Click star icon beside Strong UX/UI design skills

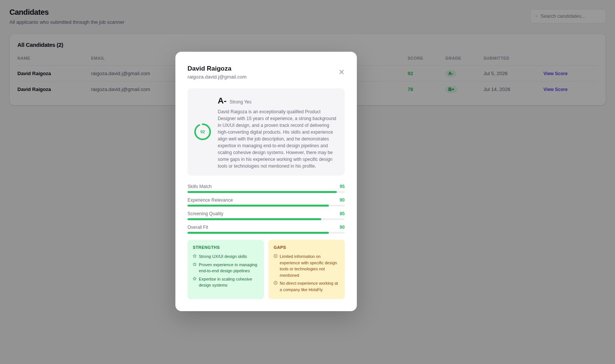pyautogui.click(x=195, y=256)
